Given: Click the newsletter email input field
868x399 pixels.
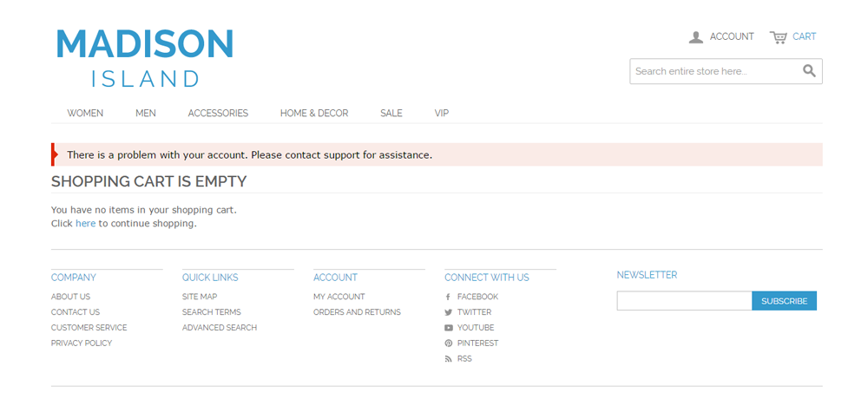Looking at the screenshot, I should click(684, 301).
